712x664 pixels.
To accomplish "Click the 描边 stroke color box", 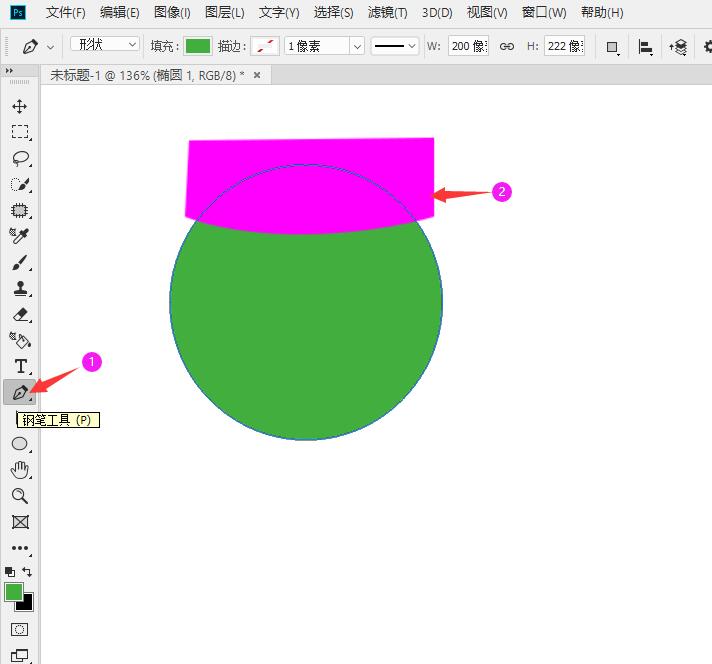I will pos(265,46).
